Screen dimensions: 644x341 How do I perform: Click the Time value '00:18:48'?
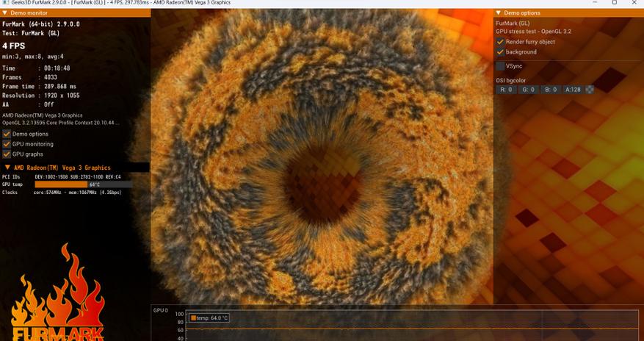tap(57, 68)
